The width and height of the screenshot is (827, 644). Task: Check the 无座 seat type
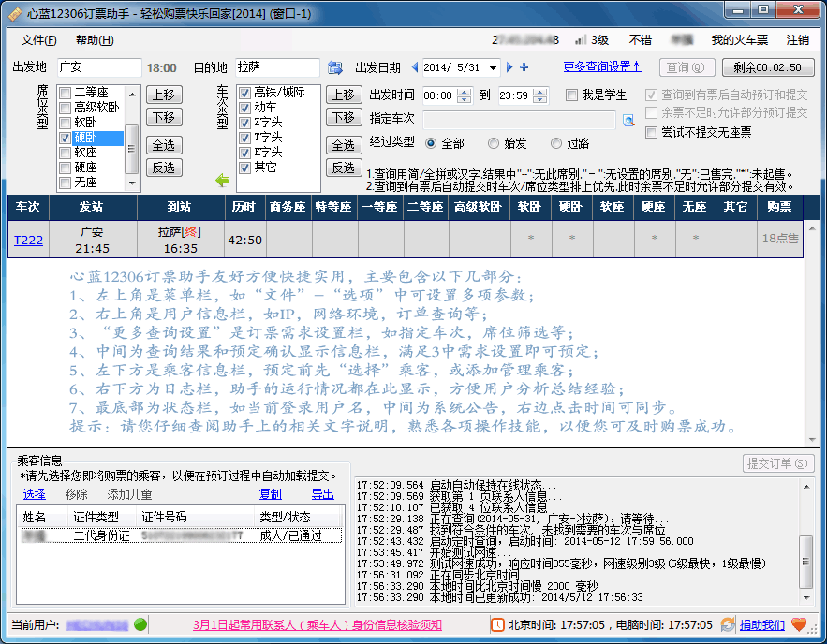[x=66, y=183]
